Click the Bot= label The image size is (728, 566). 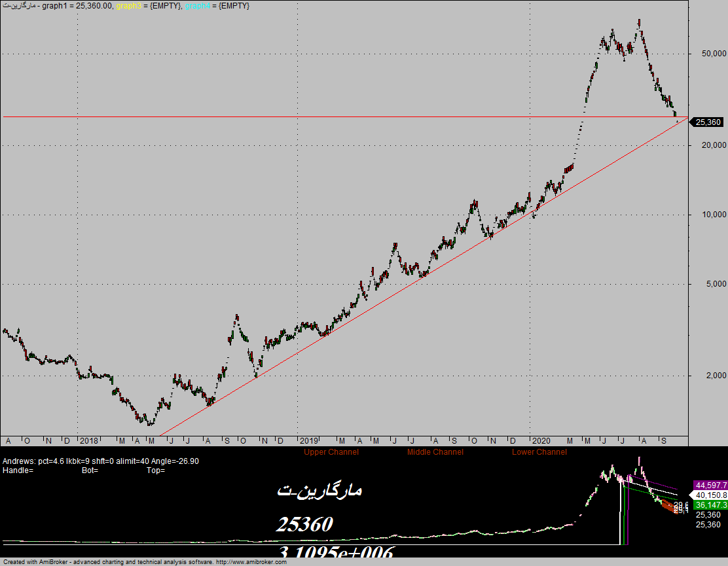[x=90, y=470]
